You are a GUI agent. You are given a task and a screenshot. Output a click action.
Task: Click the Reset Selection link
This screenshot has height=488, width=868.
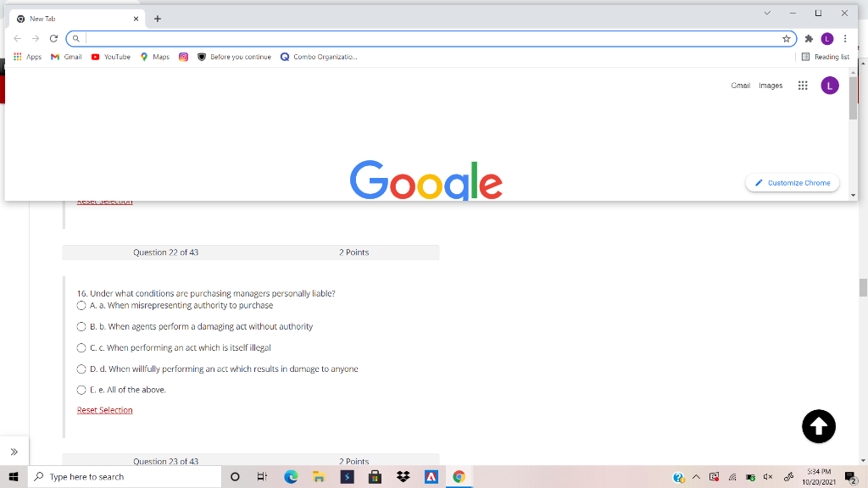(104, 409)
